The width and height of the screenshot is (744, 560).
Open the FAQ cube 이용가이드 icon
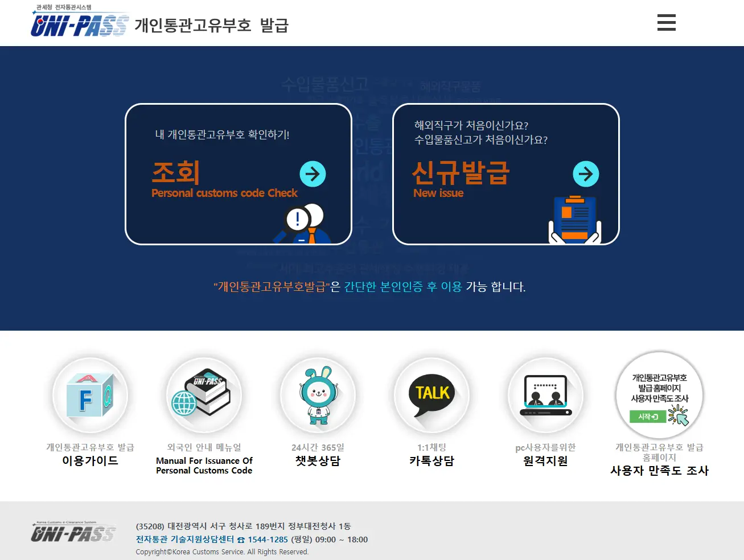coord(90,395)
